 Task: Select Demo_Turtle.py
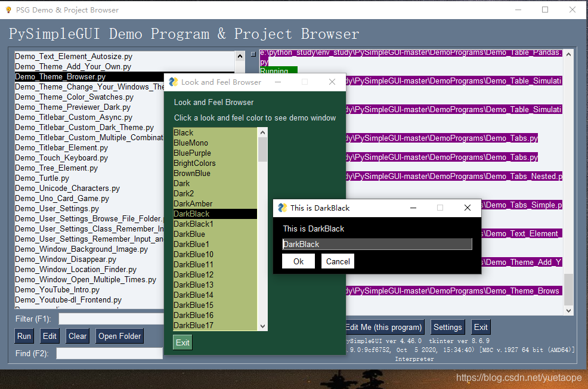pos(89,178)
